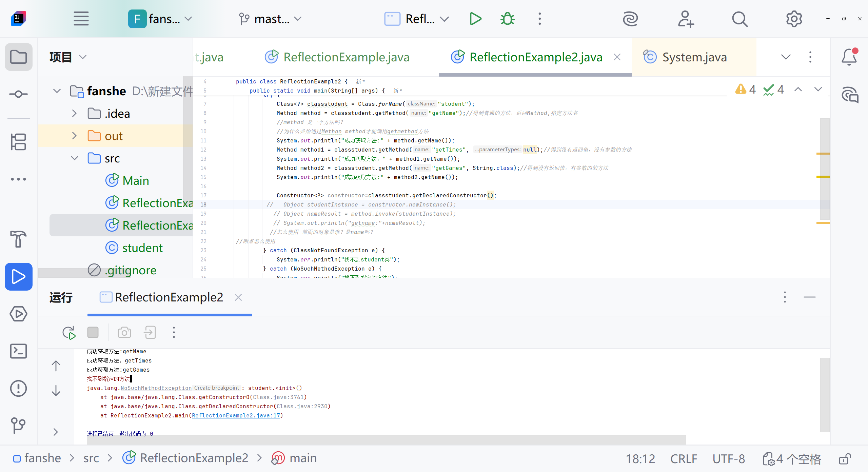
Task: Click the NoSuchMethodException link in console
Action: pyautogui.click(x=156, y=388)
